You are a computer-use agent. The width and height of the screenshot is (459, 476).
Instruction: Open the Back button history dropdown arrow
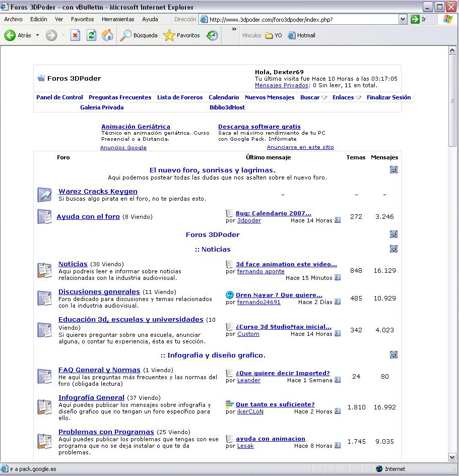click(x=37, y=35)
